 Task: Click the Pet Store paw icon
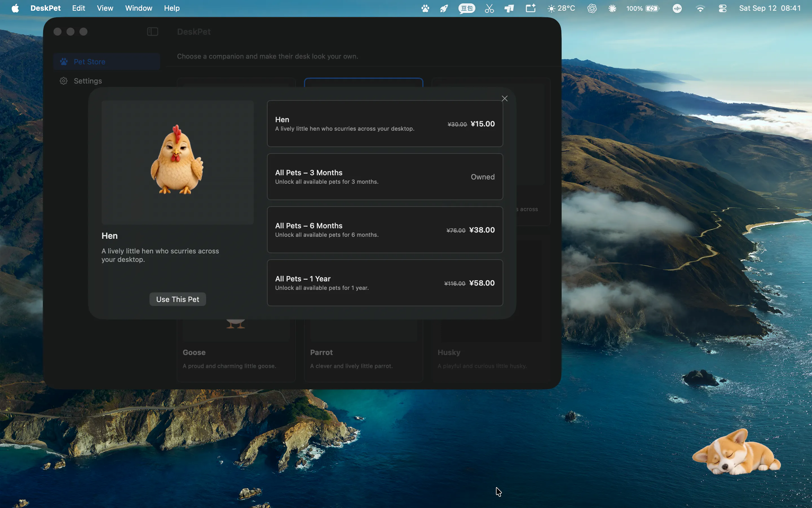click(64, 62)
